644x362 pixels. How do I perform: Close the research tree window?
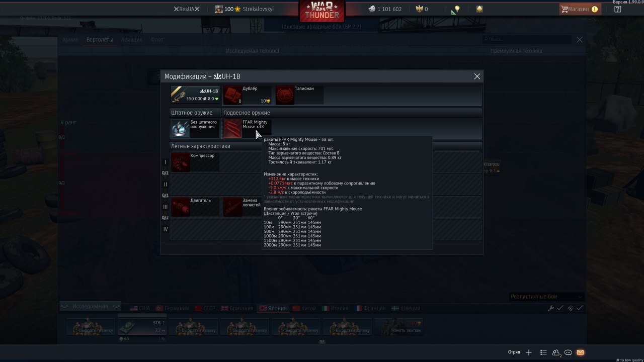(580, 40)
